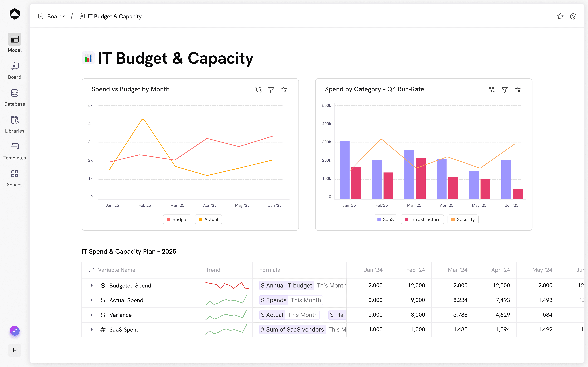This screenshot has width=588, height=367.
Task: Toggle the Actual series in legend
Action: 208,219
